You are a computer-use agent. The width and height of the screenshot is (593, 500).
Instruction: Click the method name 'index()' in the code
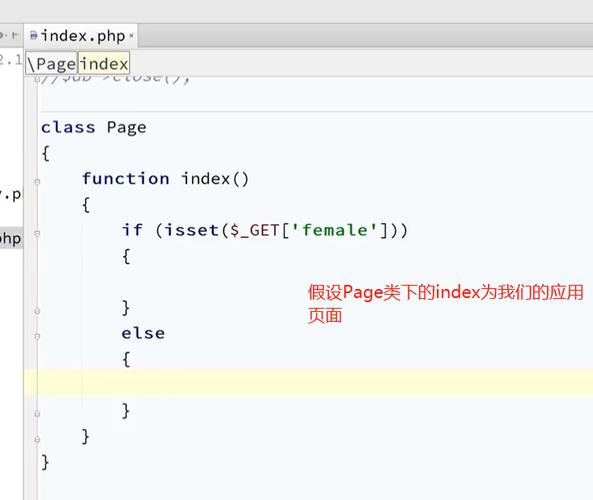pos(215,179)
